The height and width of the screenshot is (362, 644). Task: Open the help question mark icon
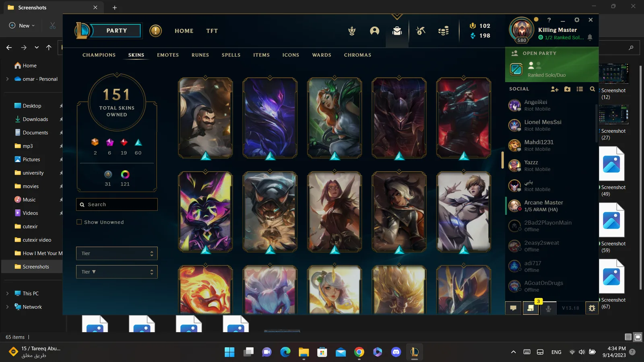point(549,20)
